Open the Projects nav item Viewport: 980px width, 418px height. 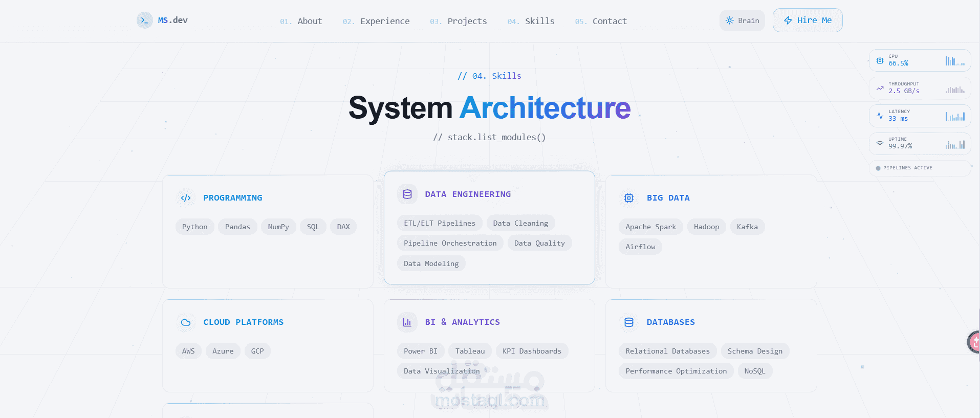(459, 21)
